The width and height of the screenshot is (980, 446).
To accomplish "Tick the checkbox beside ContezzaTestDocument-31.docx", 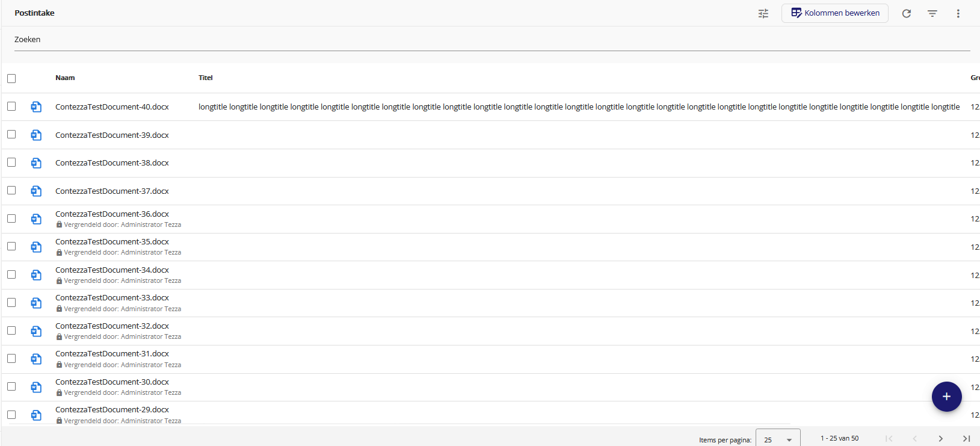I will click(x=11, y=359).
